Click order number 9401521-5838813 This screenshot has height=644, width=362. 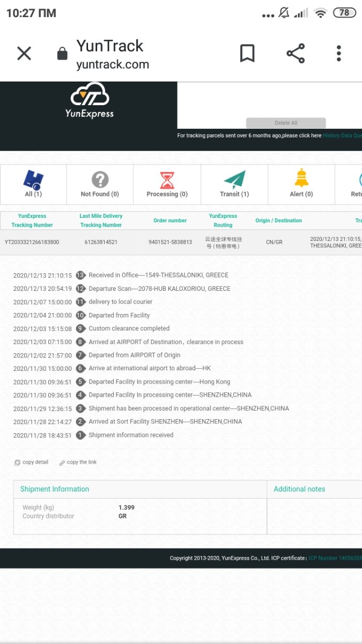click(170, 242)
